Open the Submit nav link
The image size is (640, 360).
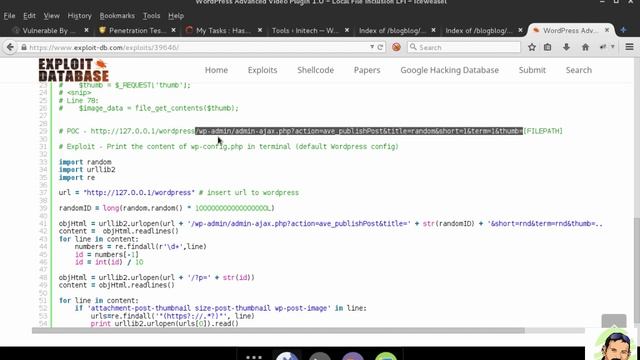point(532,70)
